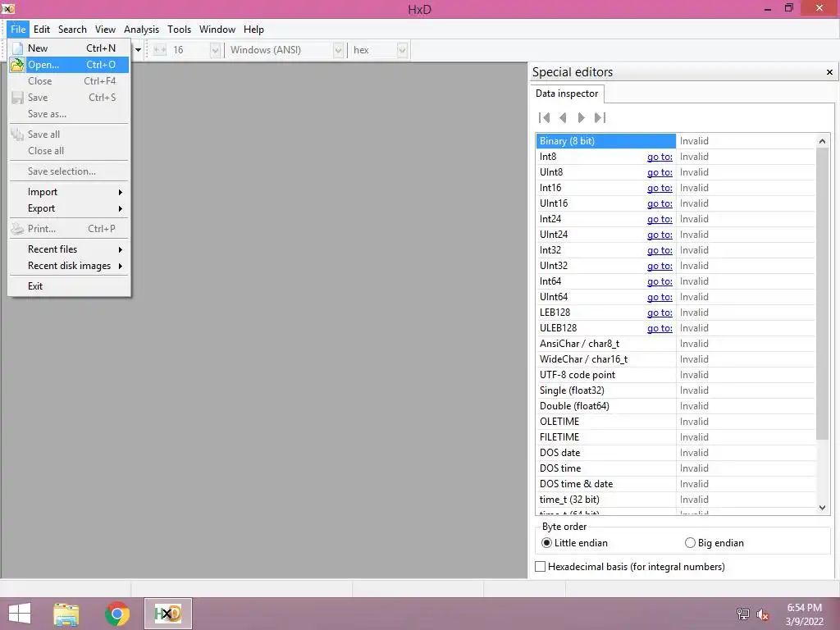This screenshot has height=630, width=840.
Task: Open the Windows Start button
Action: (20, 614)
